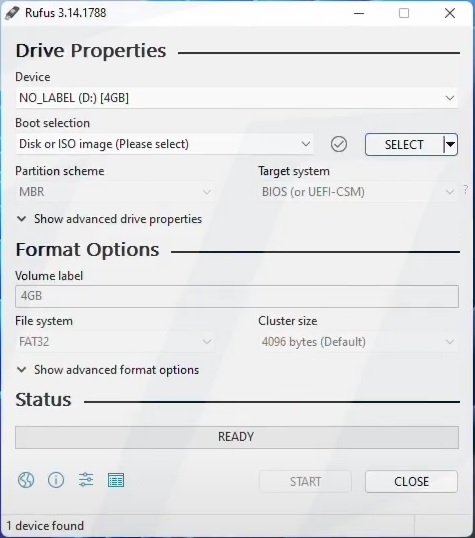
Task: Open the Partition scheme MBR dropdown
Action: click(x=115, y=192)
